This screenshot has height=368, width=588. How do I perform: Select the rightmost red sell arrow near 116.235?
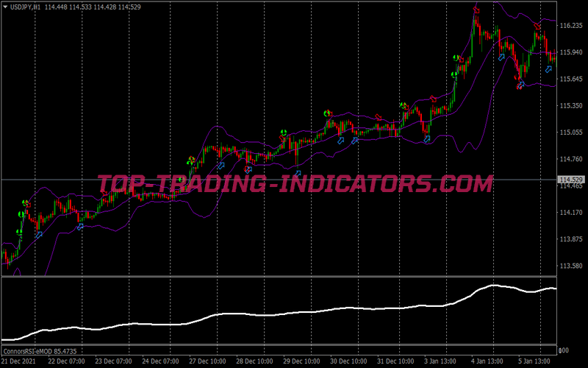(537, 26)
